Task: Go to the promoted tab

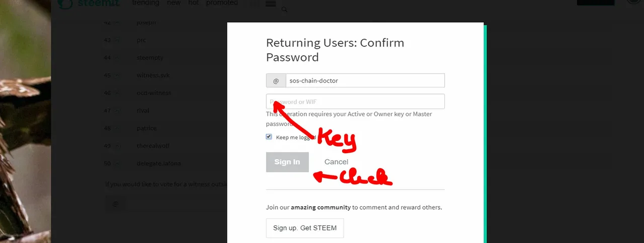Action: click(x=222, y=3)
